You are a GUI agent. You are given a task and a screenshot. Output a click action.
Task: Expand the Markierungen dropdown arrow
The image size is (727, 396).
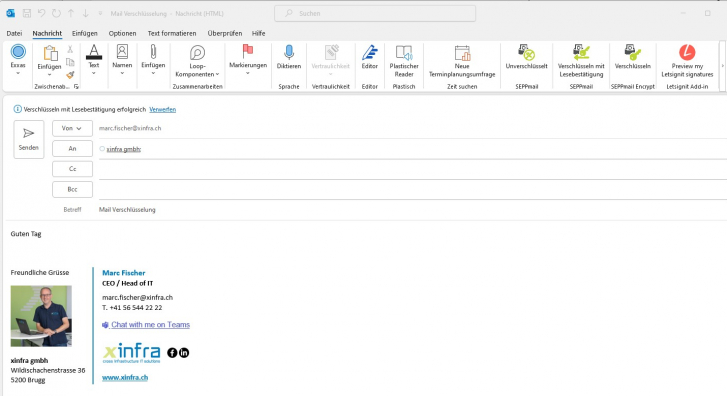[x=248, y=73]
